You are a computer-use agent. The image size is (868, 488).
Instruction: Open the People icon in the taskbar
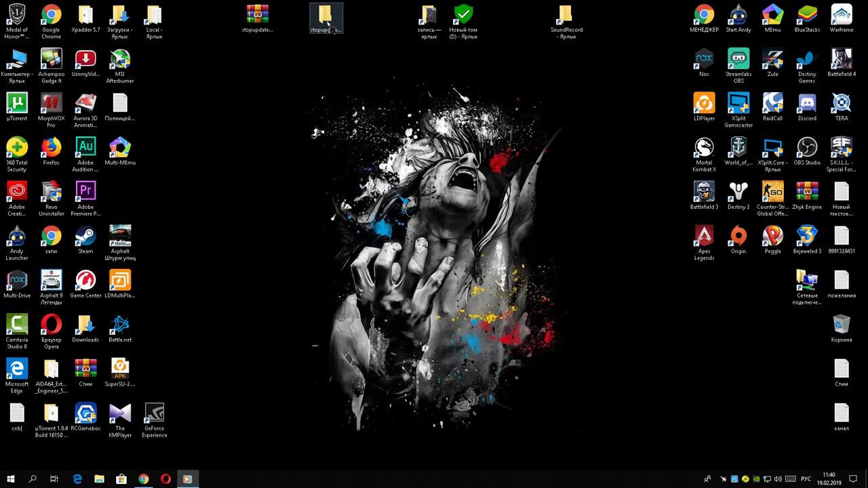(x=707, y=479)
